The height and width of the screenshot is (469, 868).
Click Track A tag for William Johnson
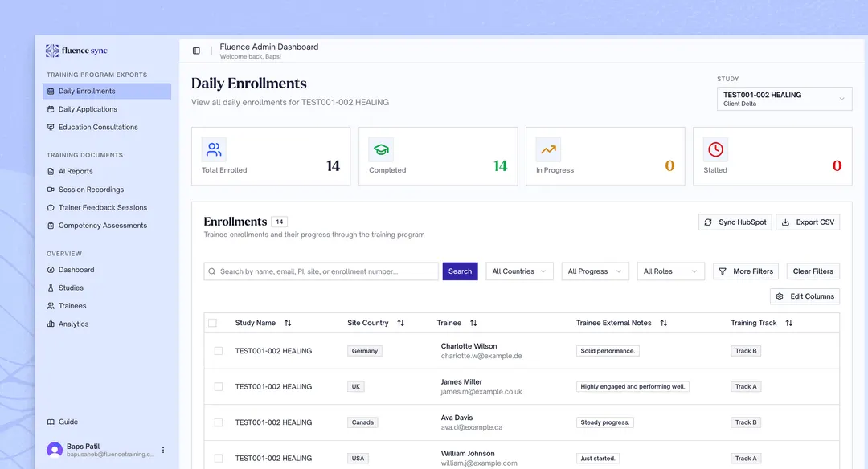pyautogui.click(x=746, y=459)
